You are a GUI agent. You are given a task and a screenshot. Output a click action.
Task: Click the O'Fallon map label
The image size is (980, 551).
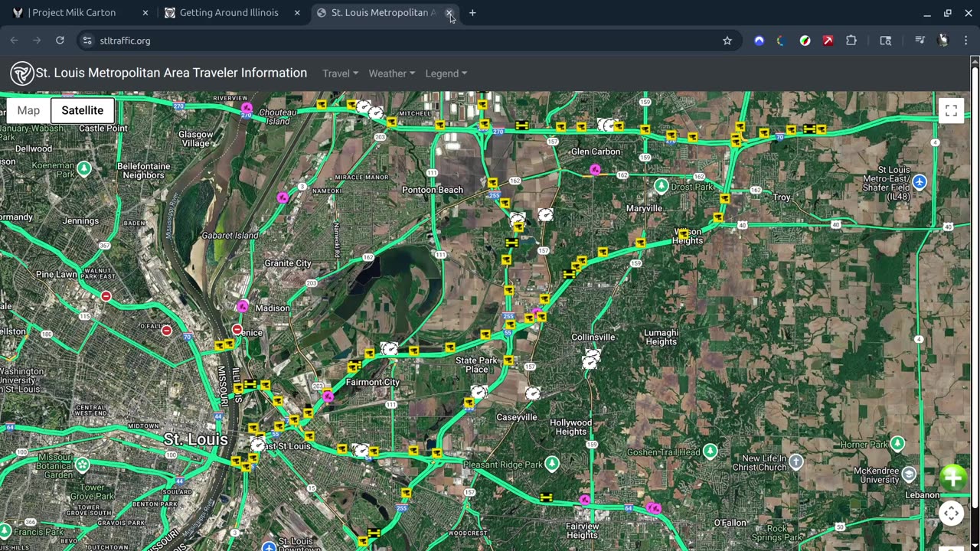(730, 523)
